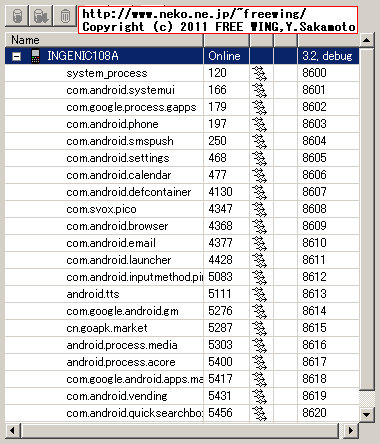The image size is (380, 444).
Task: Click port number 8600
Action: pyautogui.click(x=314, y=73)
